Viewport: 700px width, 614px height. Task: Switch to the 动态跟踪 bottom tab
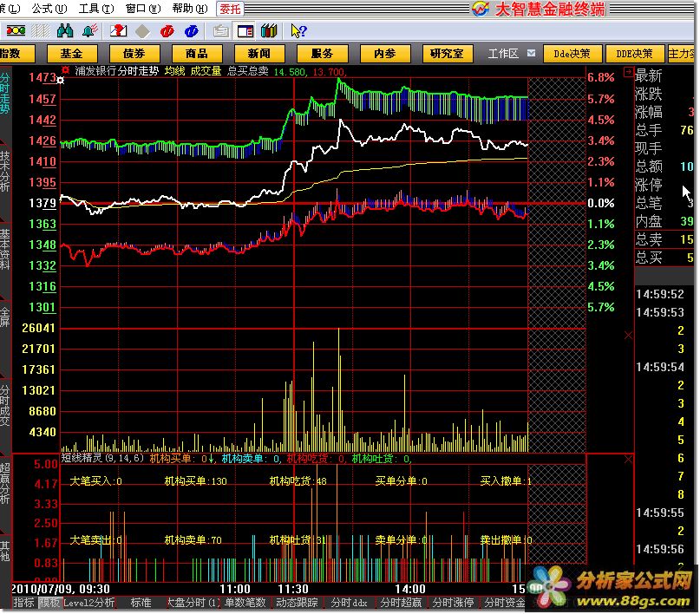coord(297,603)
